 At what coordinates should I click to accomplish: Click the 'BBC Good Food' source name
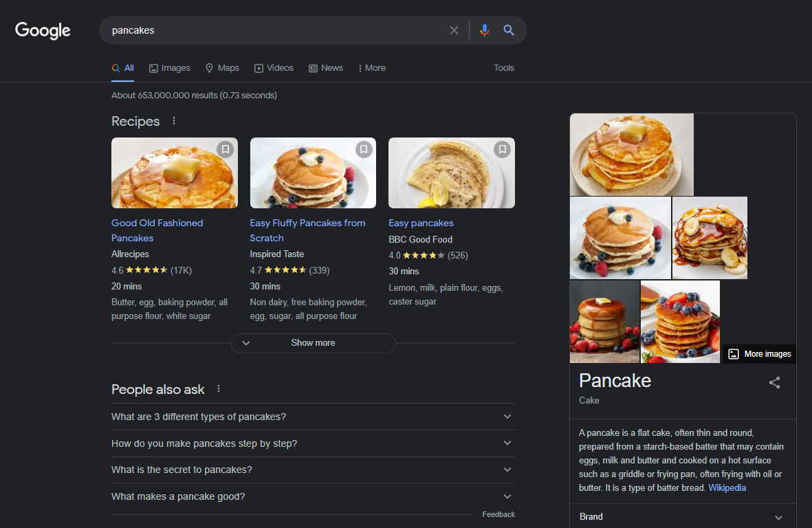point(421,239)
